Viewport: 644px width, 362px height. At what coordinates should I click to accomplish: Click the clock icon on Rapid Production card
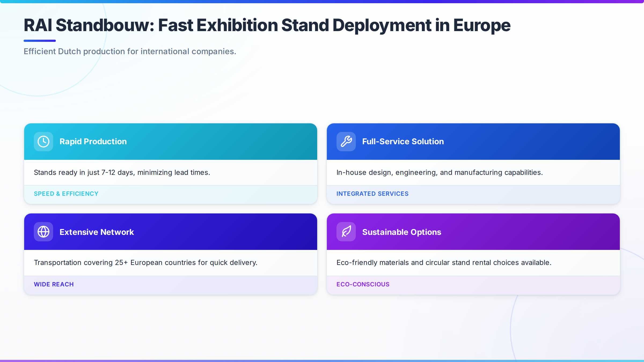coord(43,142)
